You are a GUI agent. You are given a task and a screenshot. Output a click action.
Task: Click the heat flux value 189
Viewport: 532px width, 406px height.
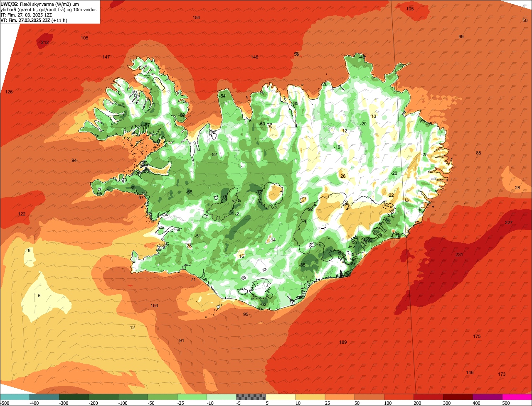(x=343, y=342)
